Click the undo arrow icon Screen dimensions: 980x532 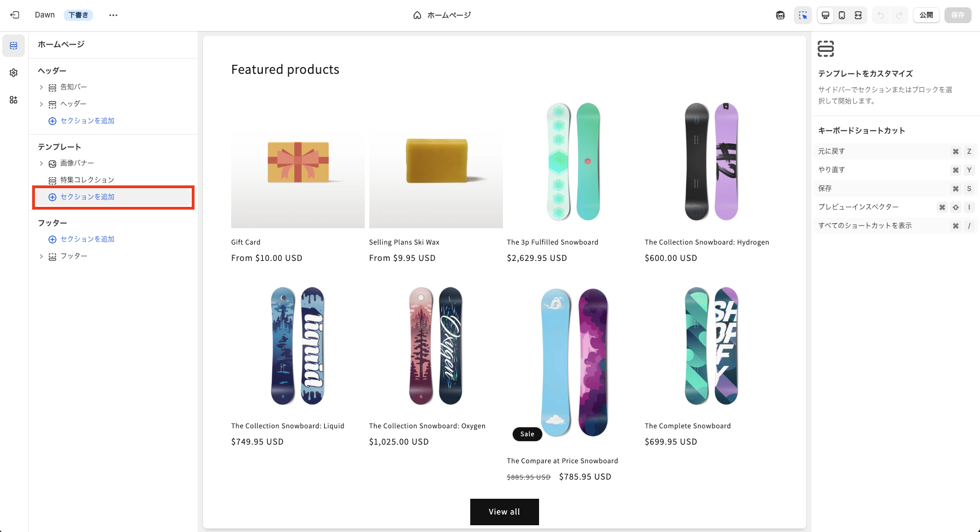pos(881,15)
